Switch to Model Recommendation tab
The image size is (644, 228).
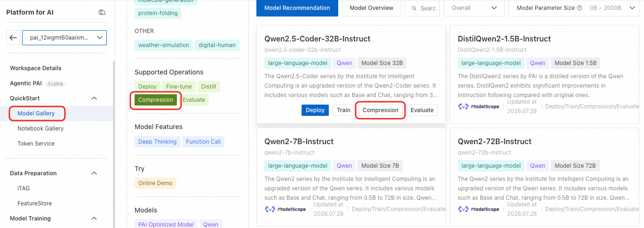(x=297, y=8)
